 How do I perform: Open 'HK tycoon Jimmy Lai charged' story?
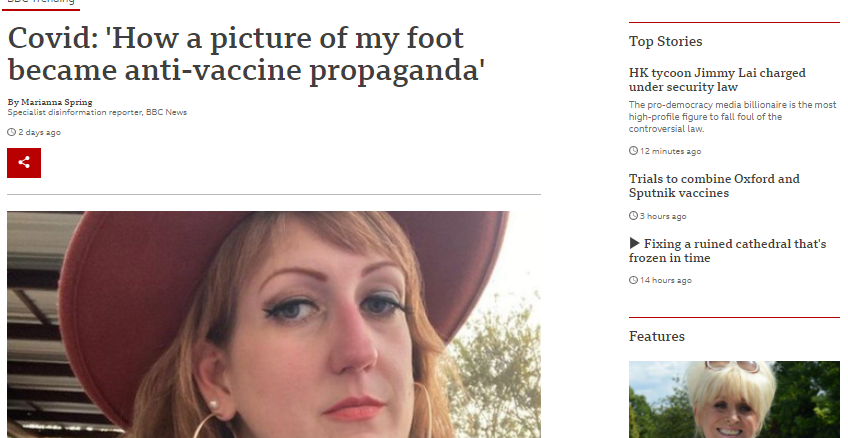(x=717, y=79)
